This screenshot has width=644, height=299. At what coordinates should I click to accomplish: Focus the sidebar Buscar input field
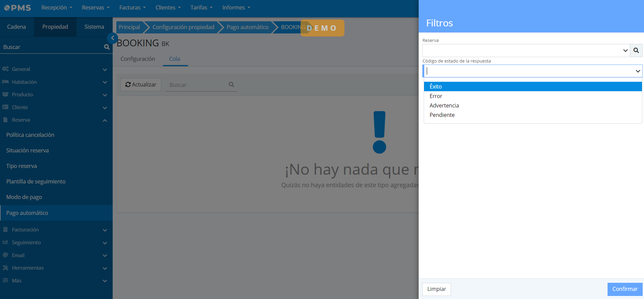[x=51, y=47]
